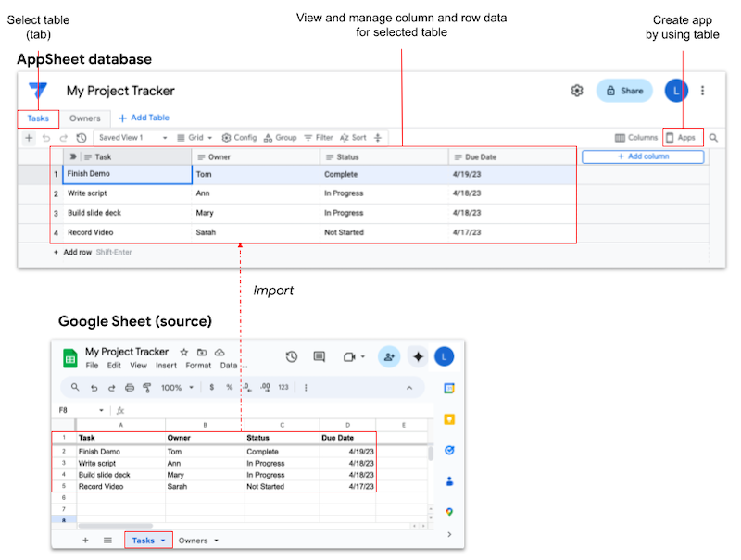Viewport: 741px width, 560px height.
Task: Open the Tasks sheet tab dropdown arrow
Action: tap(163, 541)
